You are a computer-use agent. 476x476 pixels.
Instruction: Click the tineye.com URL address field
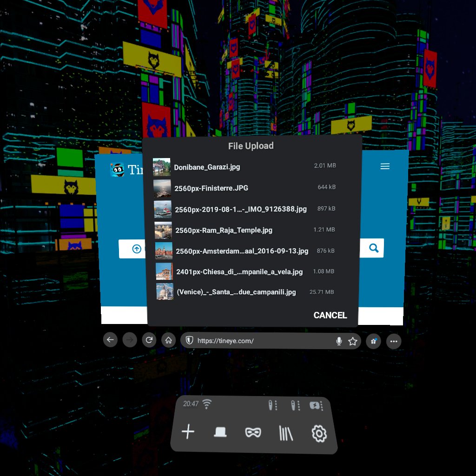(264, 341)
